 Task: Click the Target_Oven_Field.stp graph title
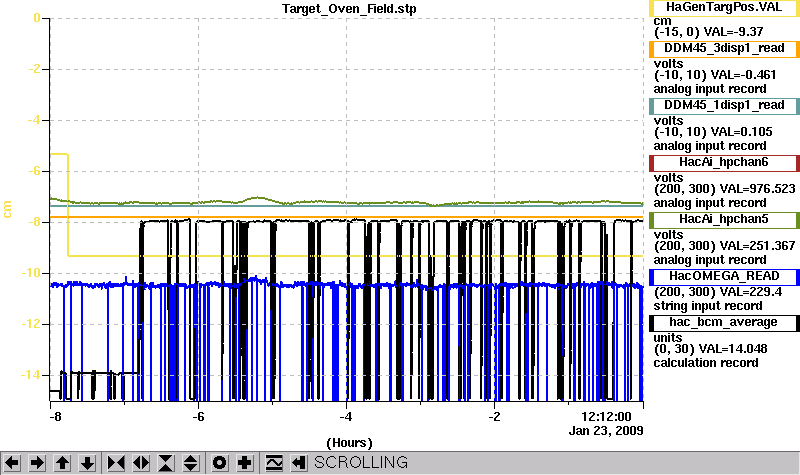tap(349, 9)
